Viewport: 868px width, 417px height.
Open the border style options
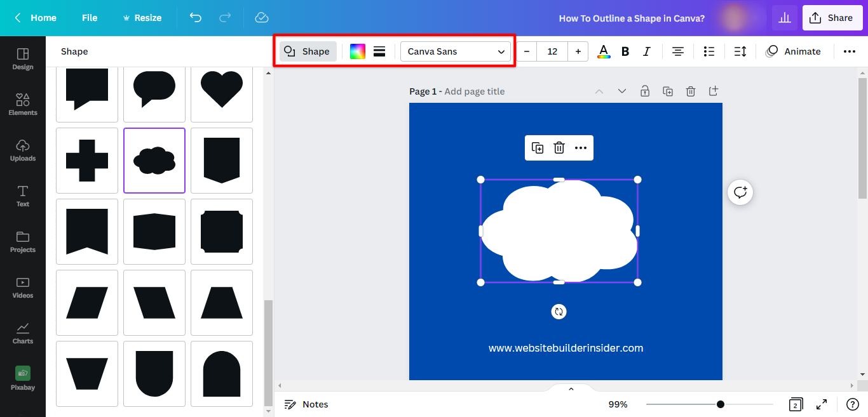[x=379, y=51]
